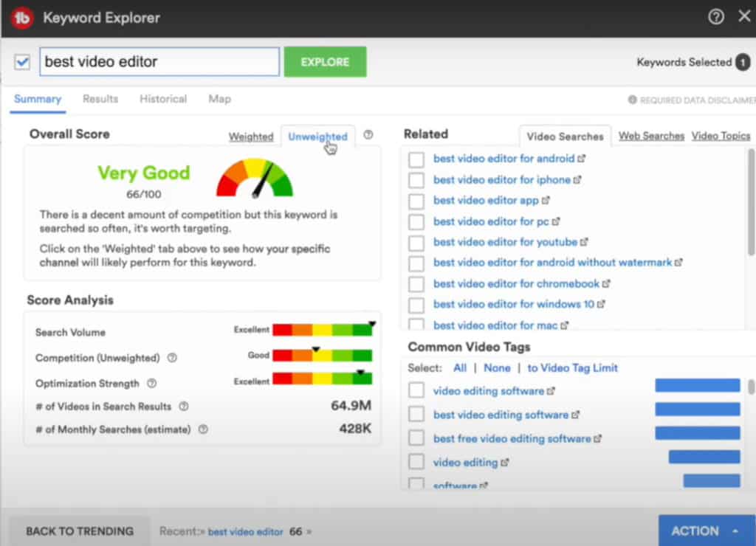The height and width of the screenshot is (546, 756).
Task: Click info icon beside # of Monthly Searches
Action: click(203, 429)
